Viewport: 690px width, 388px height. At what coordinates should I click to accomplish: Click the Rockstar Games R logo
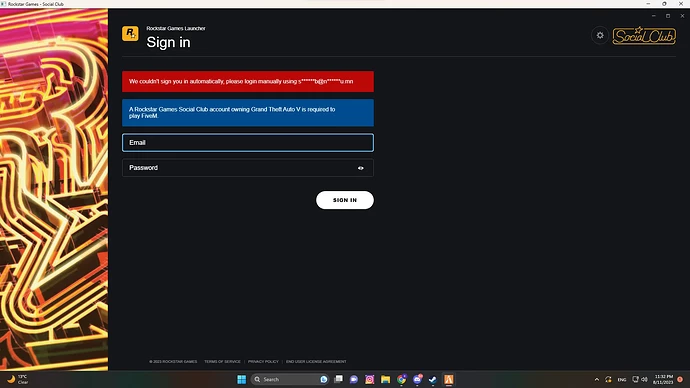click(x=130, y=33)
